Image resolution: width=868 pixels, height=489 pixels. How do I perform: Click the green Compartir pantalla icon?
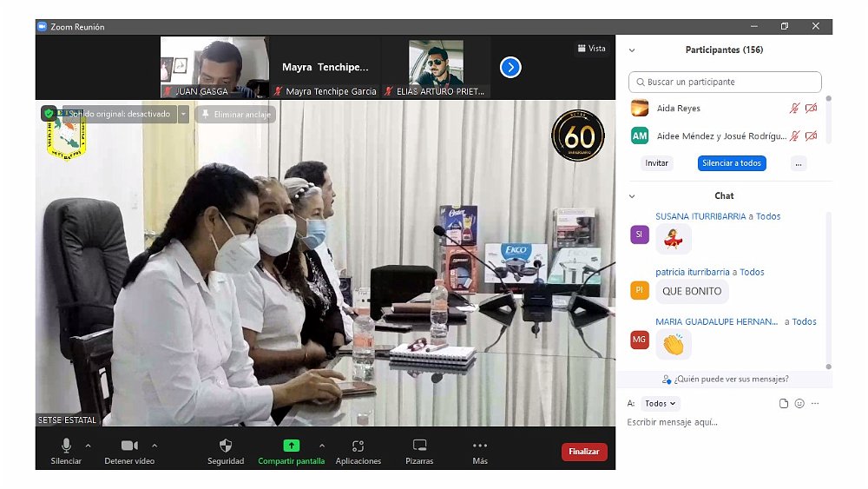pyautogui.click(x=291, y=446)
